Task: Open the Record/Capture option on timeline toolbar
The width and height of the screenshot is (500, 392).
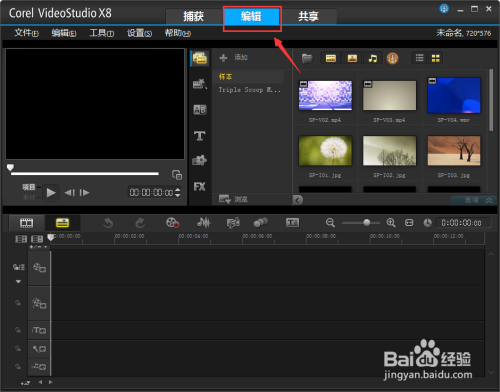Action: tap(172, 223)
